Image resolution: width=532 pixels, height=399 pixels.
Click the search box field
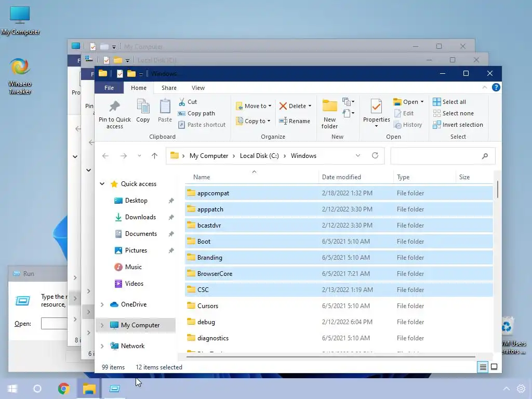coord(443,156)
